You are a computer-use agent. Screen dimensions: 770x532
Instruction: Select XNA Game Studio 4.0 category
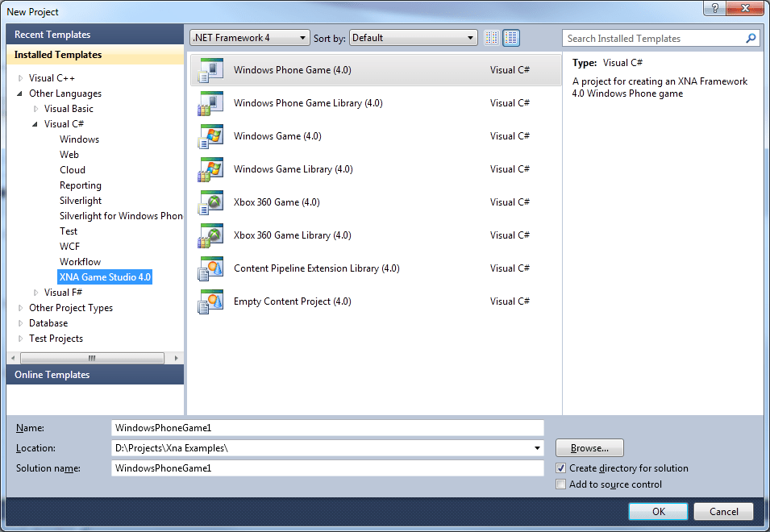click(105, 276)
